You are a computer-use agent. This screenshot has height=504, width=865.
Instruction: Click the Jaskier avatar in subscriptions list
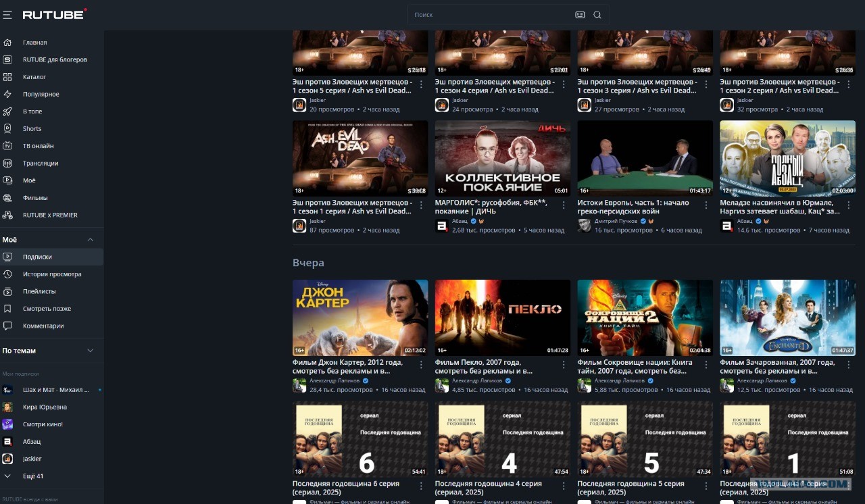7,459
